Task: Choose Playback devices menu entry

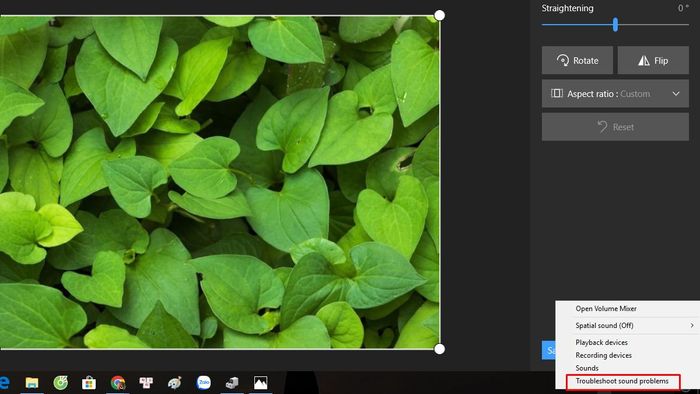Action: [601, 342]
